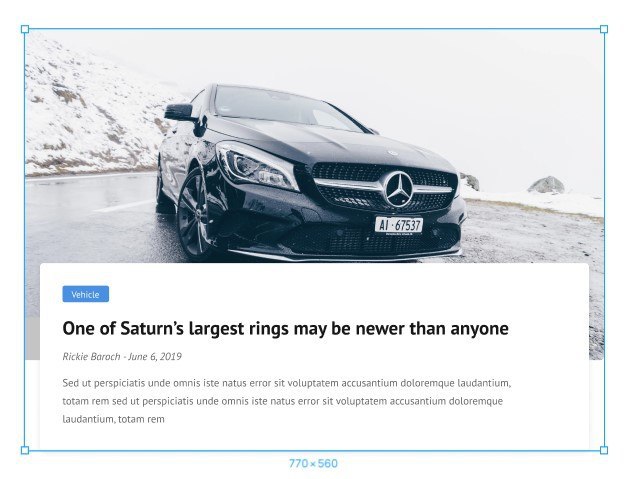Image resolution: width=626 pixels, height=479 pixels.
Task: Click the author name Rickie Baroch
Action: [91, 356]
